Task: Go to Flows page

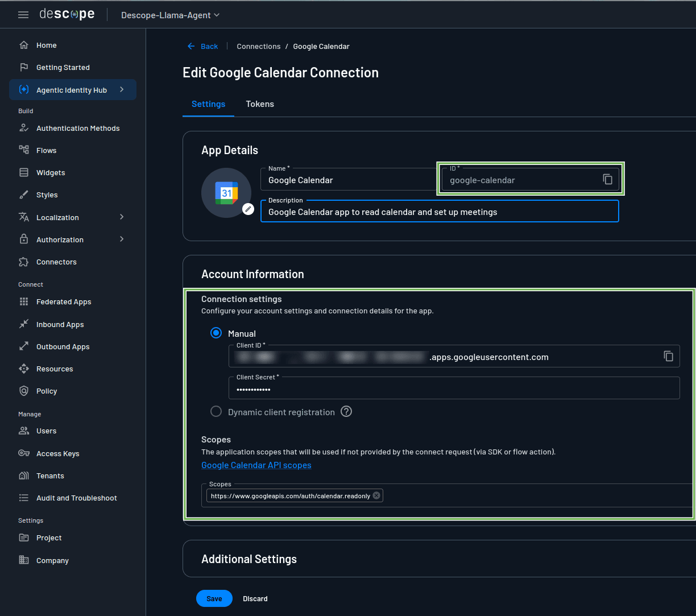Action: [73, 150]
